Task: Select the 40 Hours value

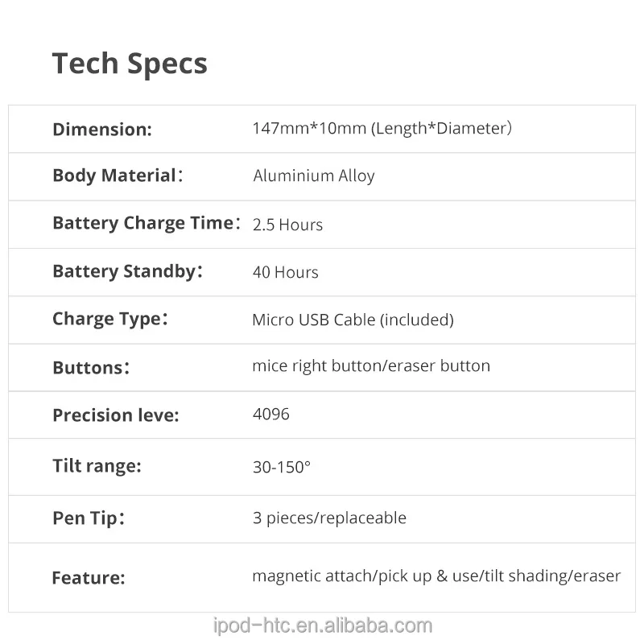Action: point(286,272)
